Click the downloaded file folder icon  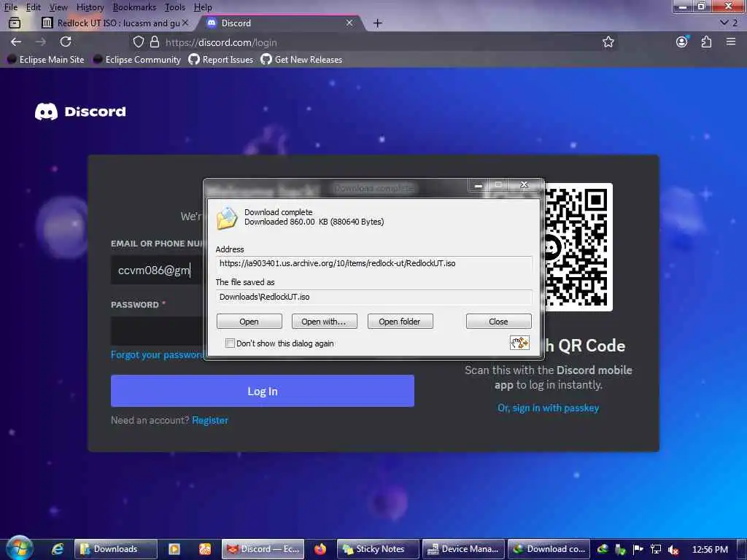pos(227,218)
